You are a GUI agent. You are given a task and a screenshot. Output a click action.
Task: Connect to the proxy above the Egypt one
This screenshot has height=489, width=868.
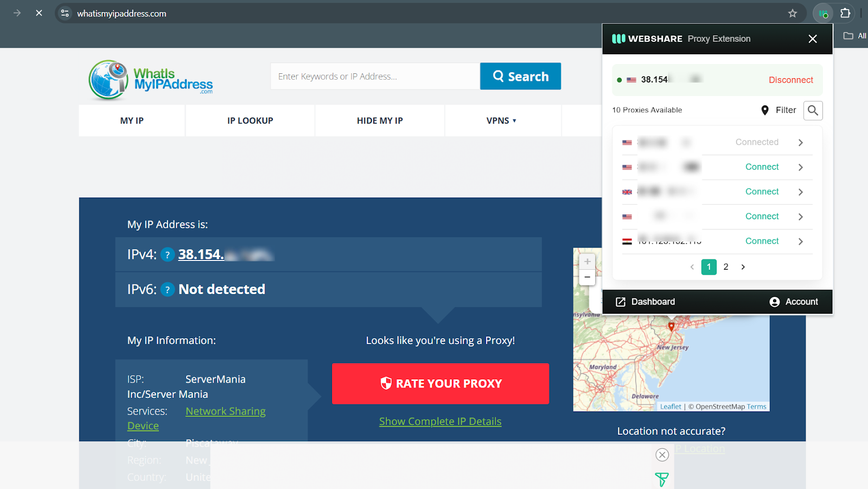[762, 216]
